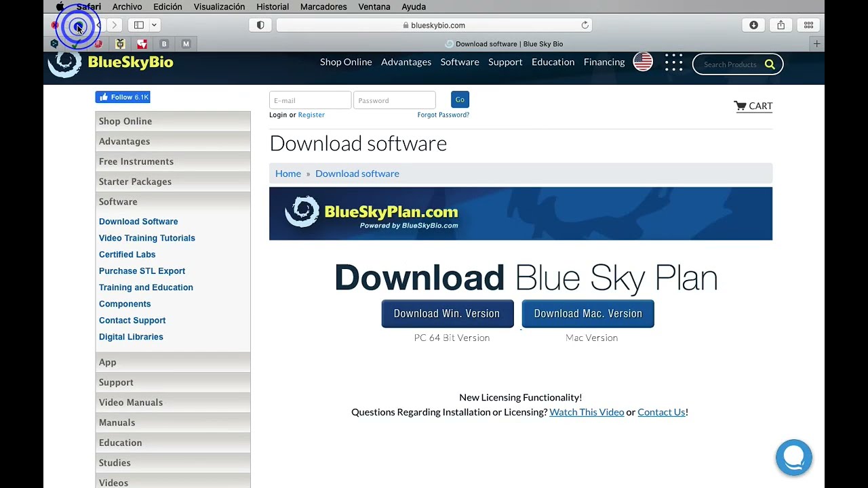Open the privacy shield report icon
Screen dimensions: 868x488
(x=260, y=25)
